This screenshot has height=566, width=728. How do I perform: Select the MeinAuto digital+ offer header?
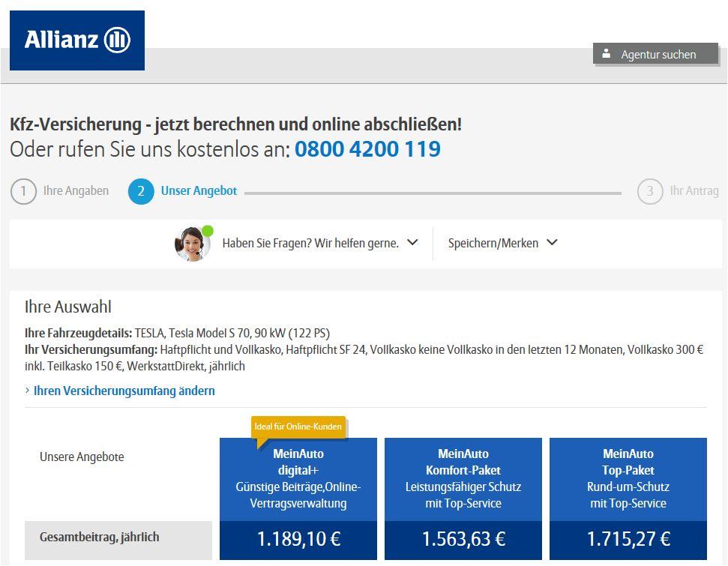click(x=298, y=479)
